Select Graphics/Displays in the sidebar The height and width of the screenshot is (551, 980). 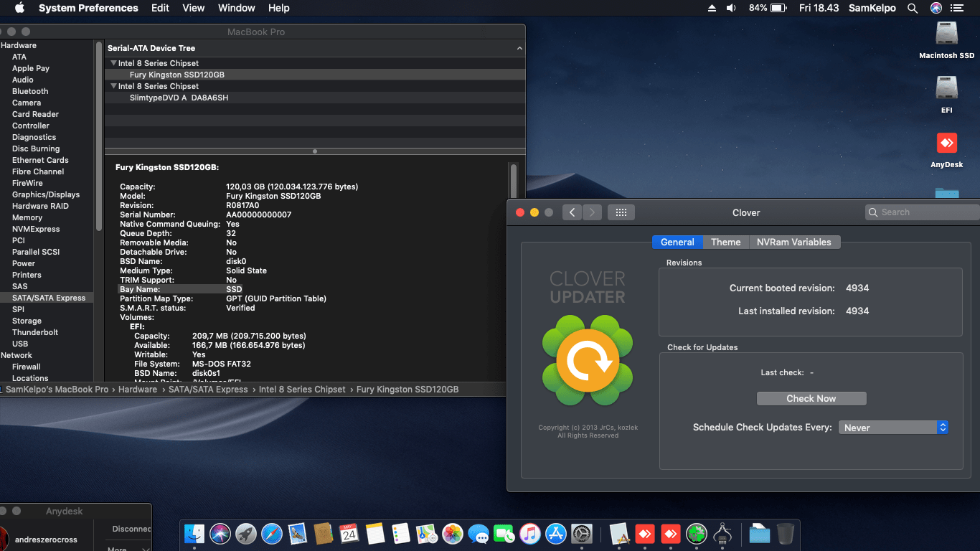(46, 194)
